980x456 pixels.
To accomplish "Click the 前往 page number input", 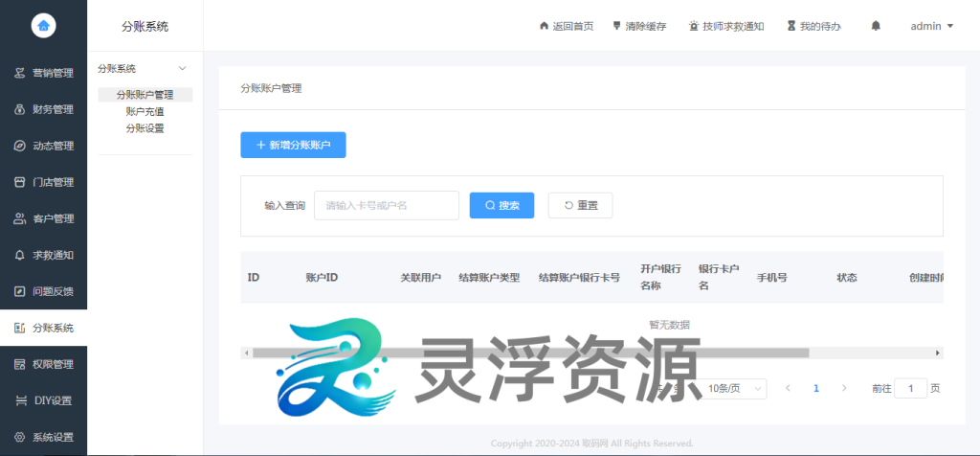I will click(911, 388).
